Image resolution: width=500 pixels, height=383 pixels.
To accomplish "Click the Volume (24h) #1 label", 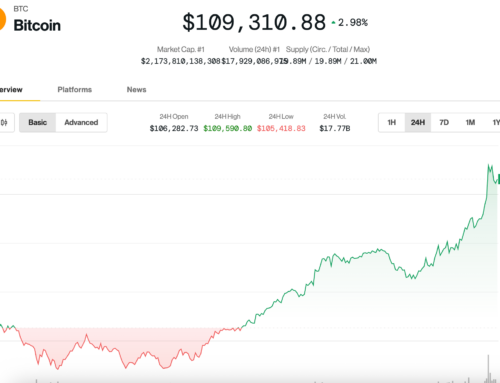I will [254, 49].
